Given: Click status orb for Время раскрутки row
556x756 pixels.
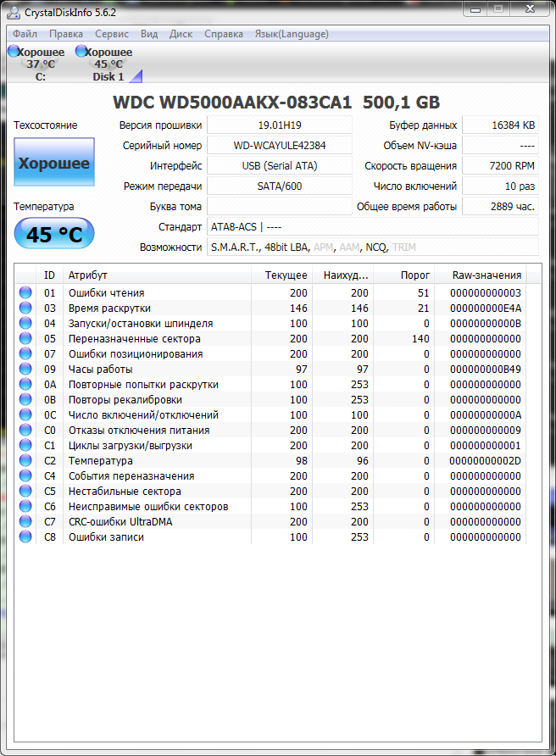Looking at the screenshot, I should point(25,308).
